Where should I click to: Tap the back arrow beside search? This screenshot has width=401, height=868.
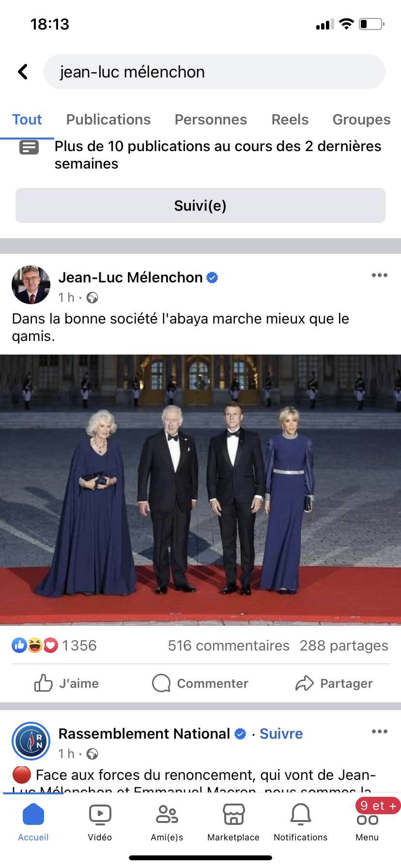[x=23, y=72]
